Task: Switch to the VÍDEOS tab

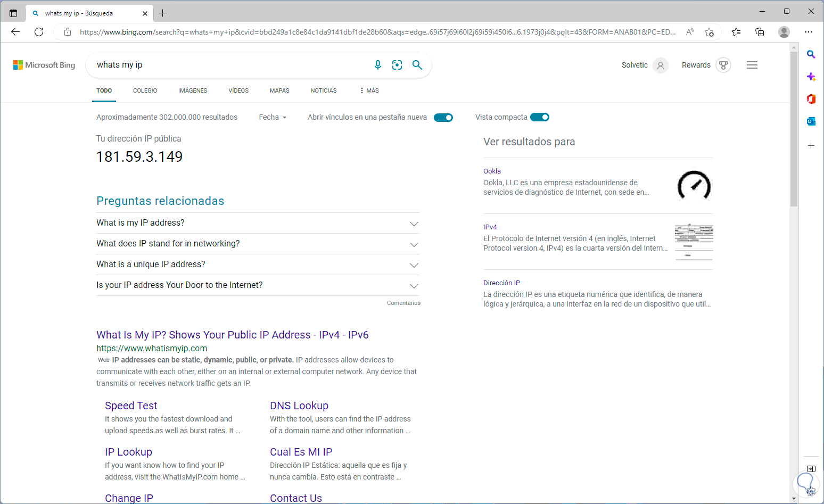Action: (238, 90)
